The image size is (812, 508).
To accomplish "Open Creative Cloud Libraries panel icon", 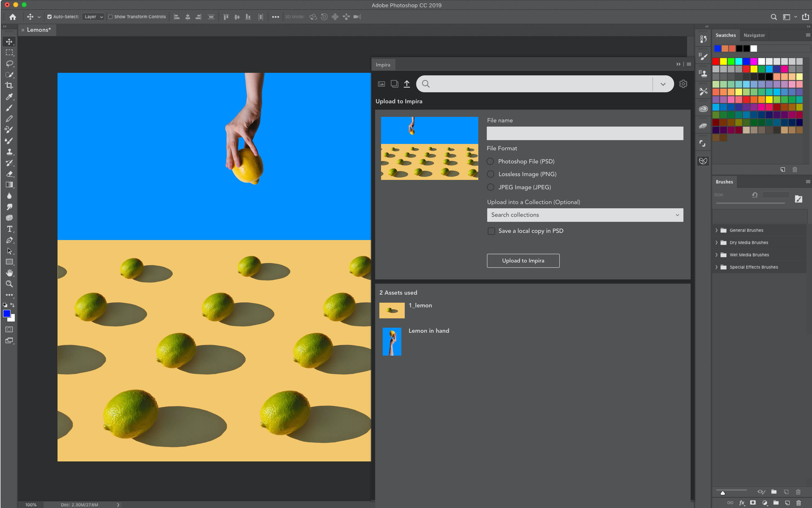I will (x=703, y=109).
